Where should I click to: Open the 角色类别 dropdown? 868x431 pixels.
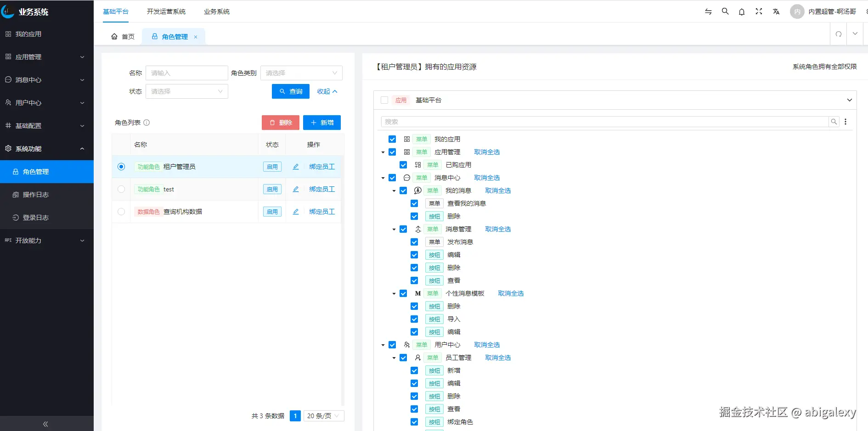[x=301, y=73]
